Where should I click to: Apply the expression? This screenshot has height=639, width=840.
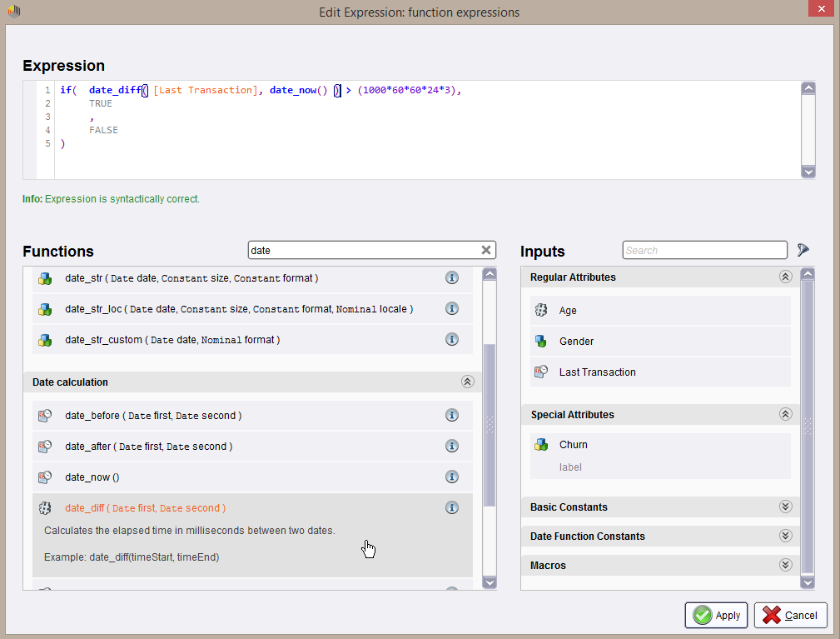tap(716, 616)
